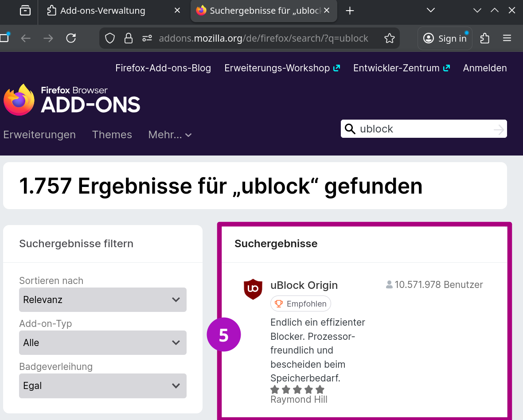Reload the current page
This screenshot has height=420, width=523.
pos(71,38)
